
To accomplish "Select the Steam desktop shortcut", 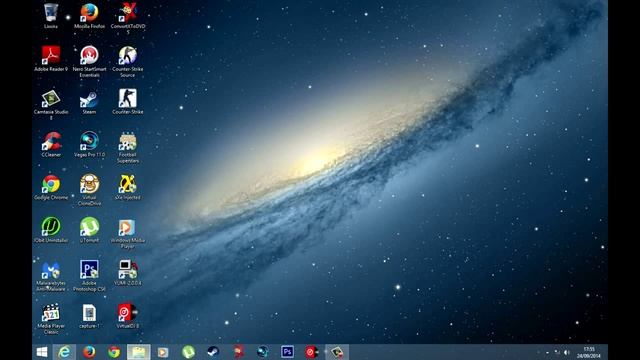I will pos(89,102).
